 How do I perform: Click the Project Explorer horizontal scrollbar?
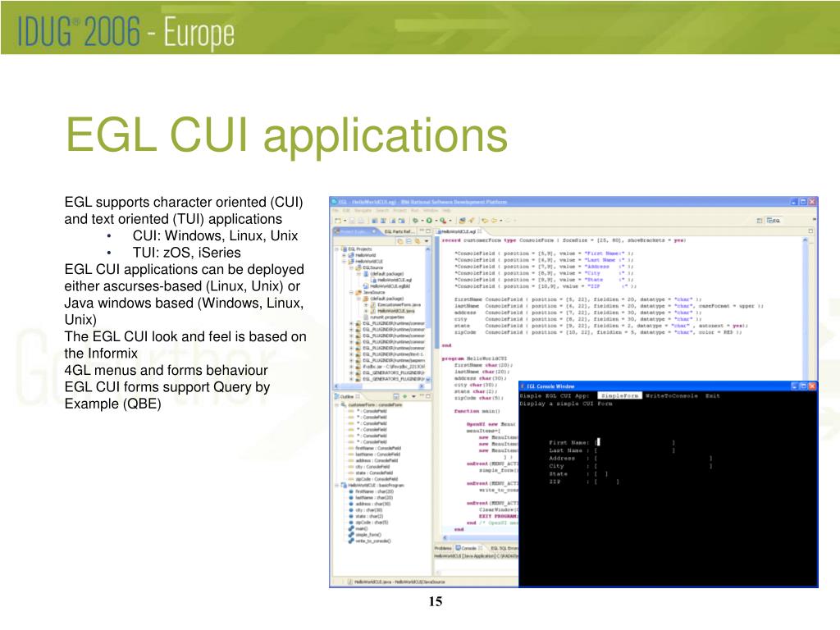pos(381,386)
